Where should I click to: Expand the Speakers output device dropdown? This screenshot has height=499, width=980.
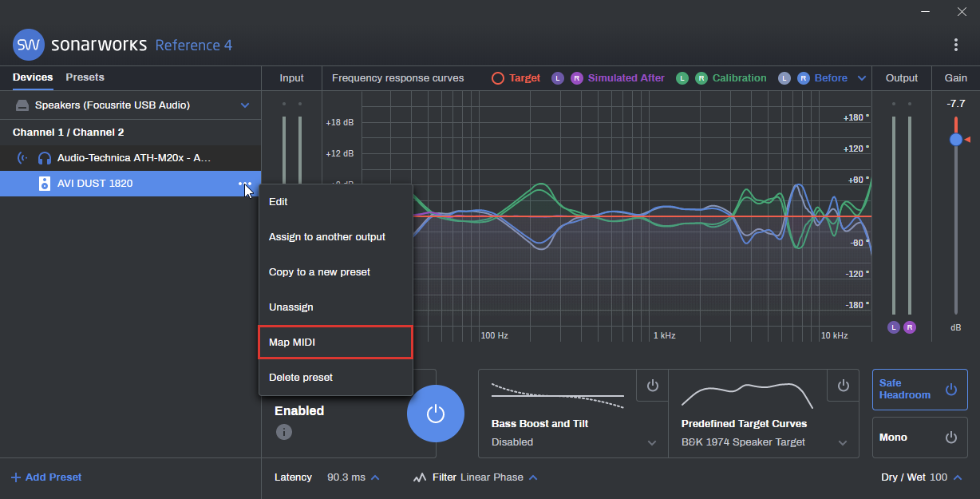coord(245,105)
